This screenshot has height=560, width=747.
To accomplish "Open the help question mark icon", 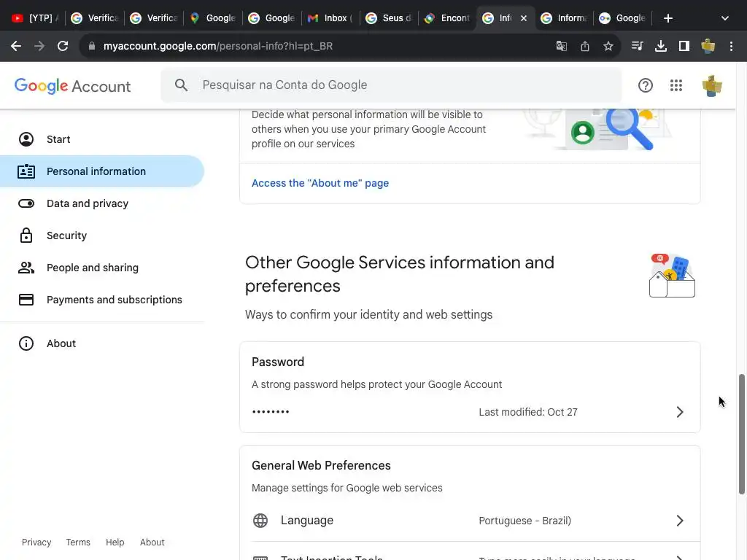I will pos(646,85).
